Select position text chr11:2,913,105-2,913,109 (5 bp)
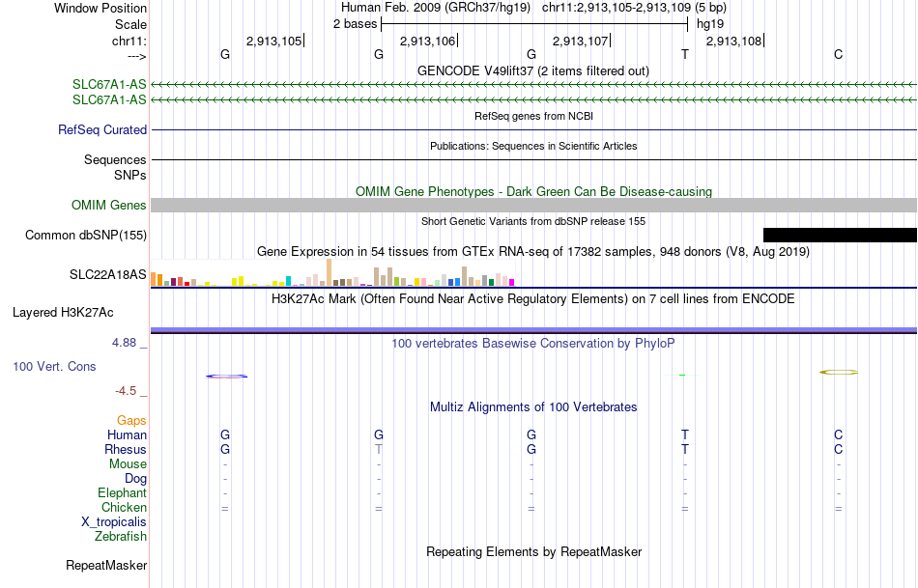Screen dimensions: 918x588 point(634,8)
